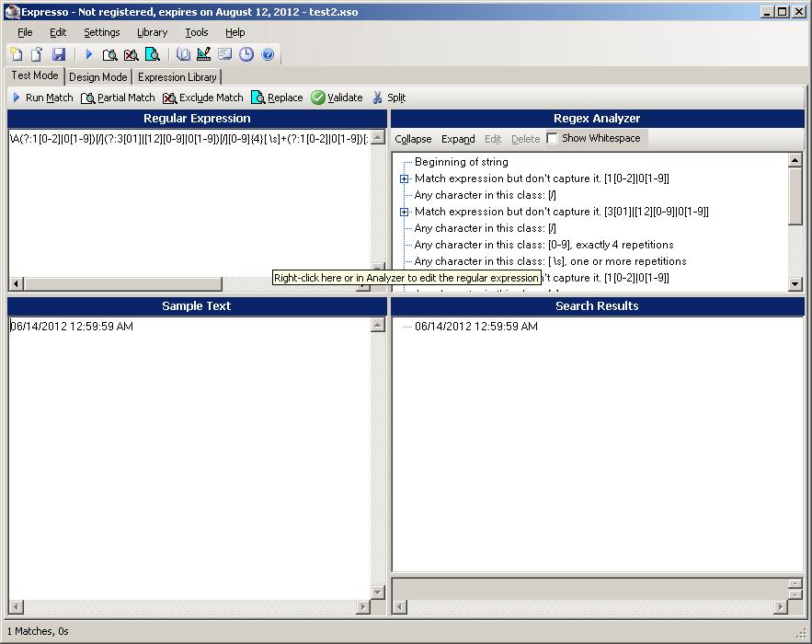
Task: Click Collapse in the Regex Analyzer
Action: (412, 139)
